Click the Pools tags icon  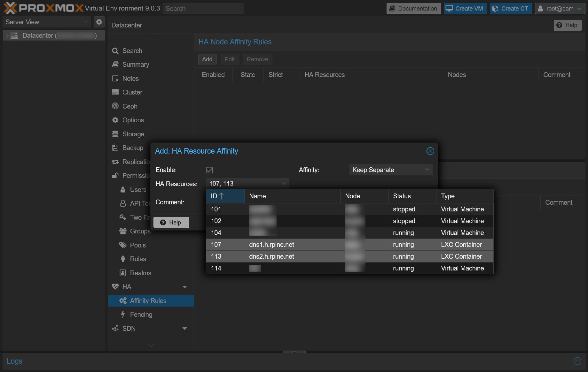(x=123, y=245)
